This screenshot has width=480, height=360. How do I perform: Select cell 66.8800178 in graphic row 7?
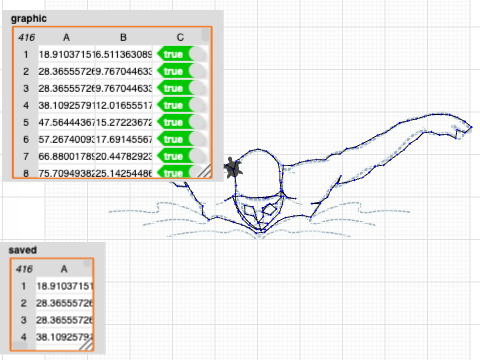coord(67,156)
